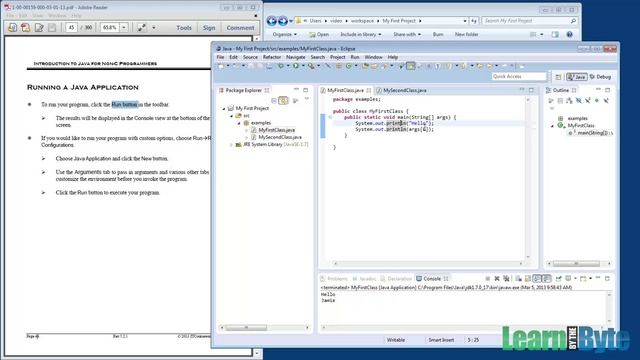
Task: Toggle Link with Editor in Package Explorer
Action: pyautogui.click(x=283, y=100)
